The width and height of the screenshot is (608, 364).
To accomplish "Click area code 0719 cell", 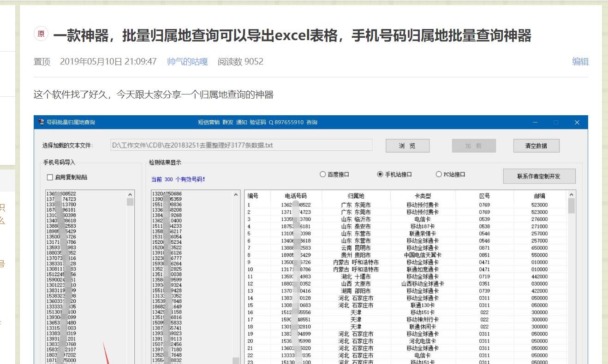I will [x=484, y=276].
